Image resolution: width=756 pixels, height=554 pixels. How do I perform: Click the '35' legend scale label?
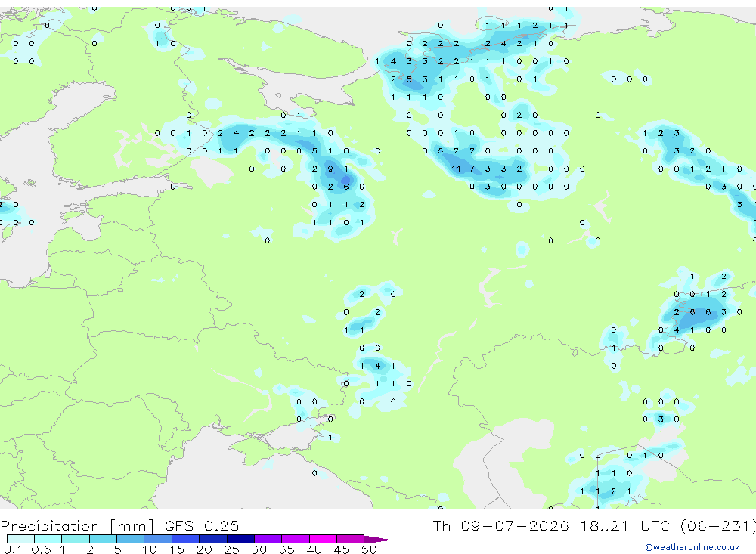tap(287, 549)
